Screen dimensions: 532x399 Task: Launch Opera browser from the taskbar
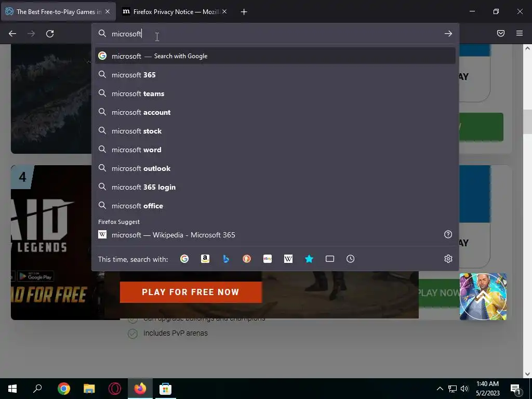[x=115, y=389]
